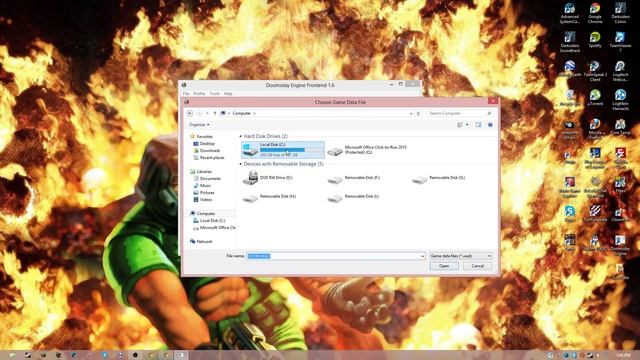Open Google Chrome desktop shortcut
The image size is (640, 360).
coord(595,13)
